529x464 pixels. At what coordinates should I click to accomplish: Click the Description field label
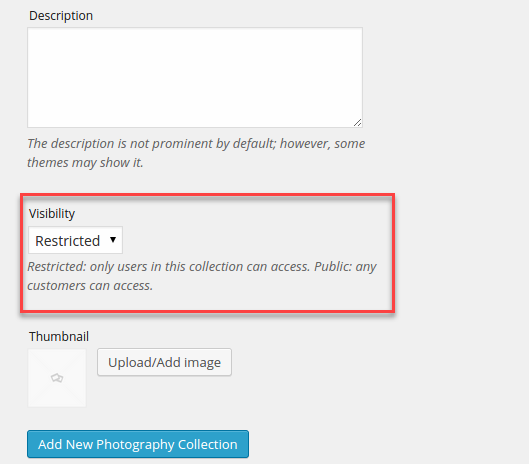coord(61,16)
